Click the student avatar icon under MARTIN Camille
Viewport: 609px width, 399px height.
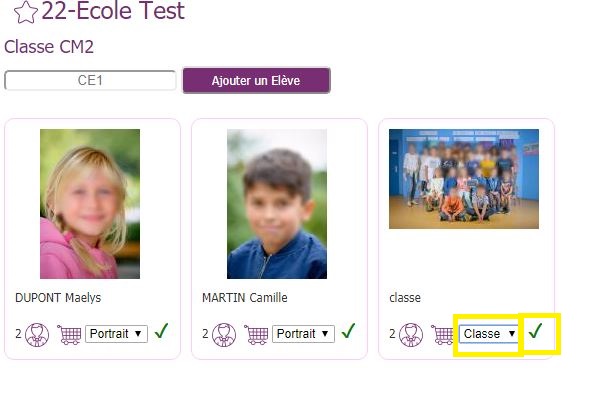(x=224, y=335)
